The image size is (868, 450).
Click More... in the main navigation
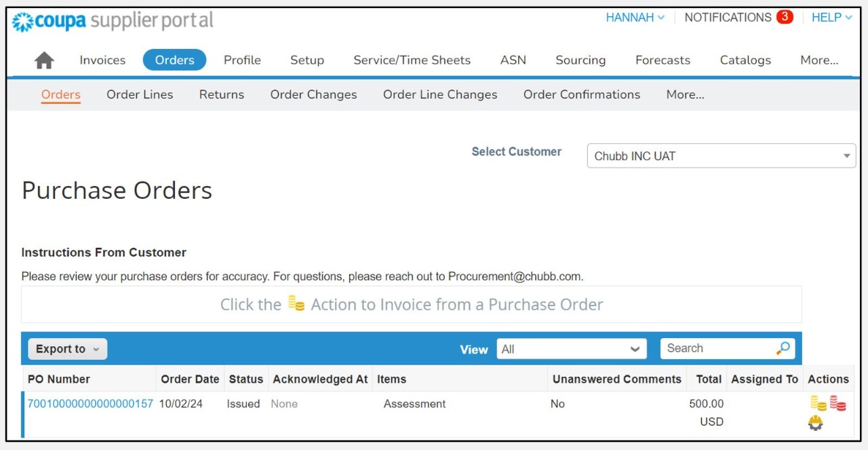(819, 60)
